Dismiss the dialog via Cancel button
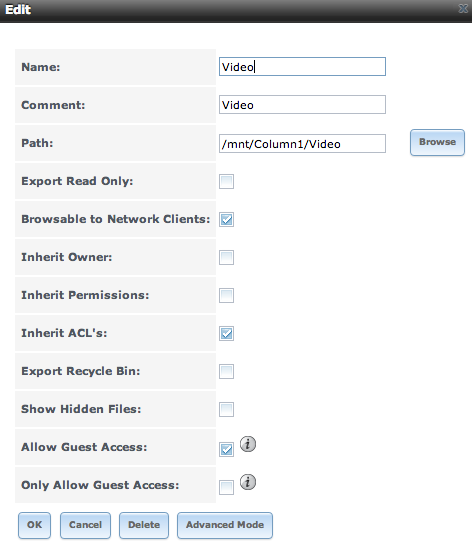The height and width of the screenshot is (549, 472). click(x=85, y=525)
